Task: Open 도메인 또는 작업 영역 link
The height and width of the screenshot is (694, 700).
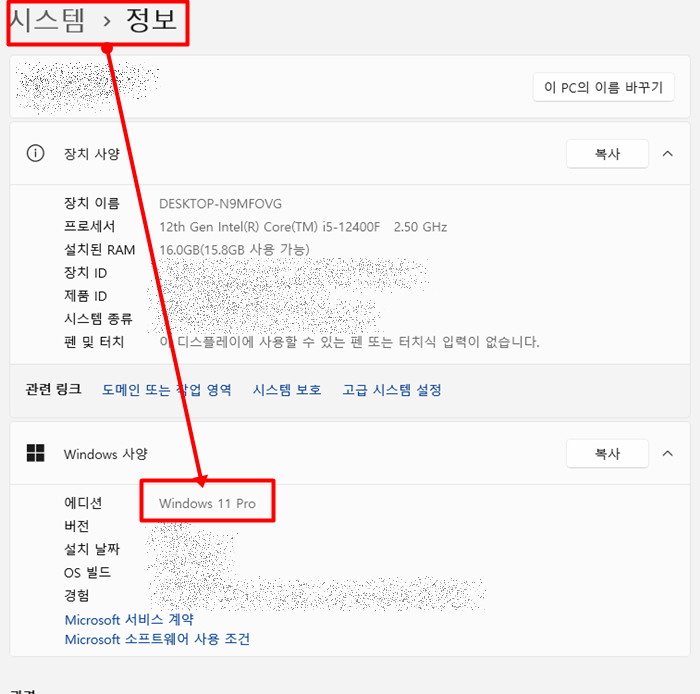Action: click(x=167, y=390)
